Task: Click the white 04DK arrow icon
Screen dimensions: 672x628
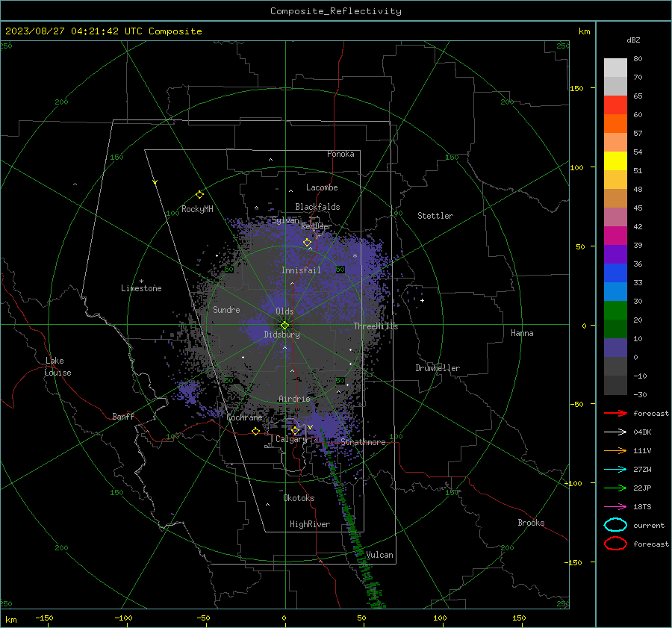Action: [x=615, y=432]
